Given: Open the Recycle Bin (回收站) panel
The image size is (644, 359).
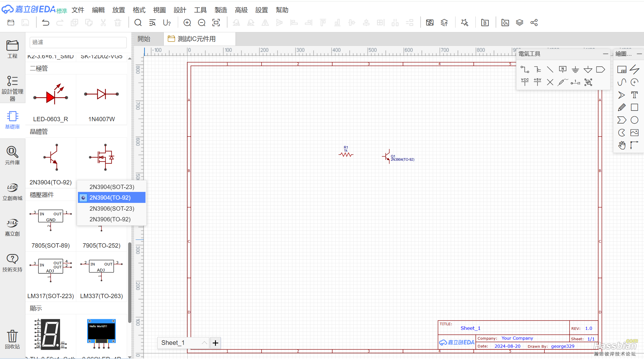Looking at the screenshot, I should (x=12, y=340).
